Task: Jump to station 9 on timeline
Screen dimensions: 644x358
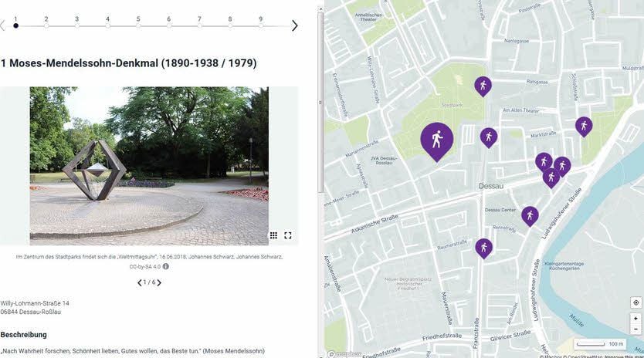Action: coord(261,22)
